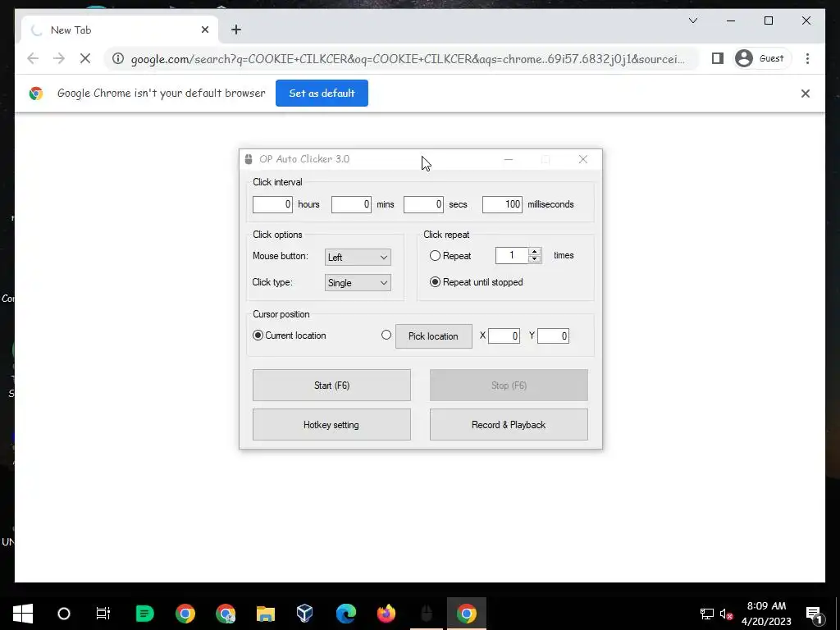Image resolution: width=840 pixels, height=630 pixels.
Task: Select the radio button beside Pick location
Action: [x=386, y=336]
